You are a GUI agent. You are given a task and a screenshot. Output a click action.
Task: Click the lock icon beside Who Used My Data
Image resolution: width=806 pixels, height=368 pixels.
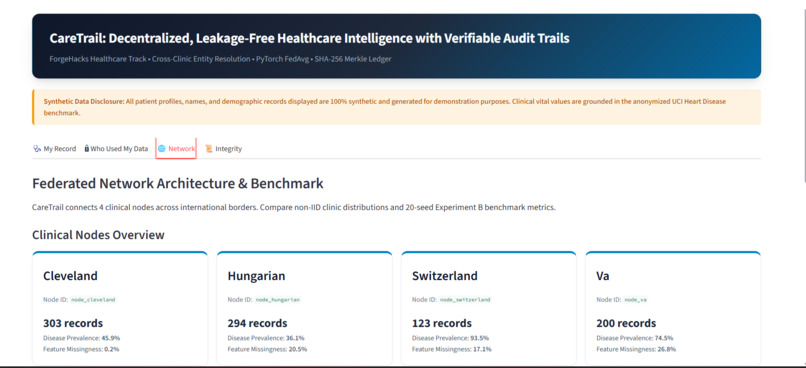(x=87, y=149)
